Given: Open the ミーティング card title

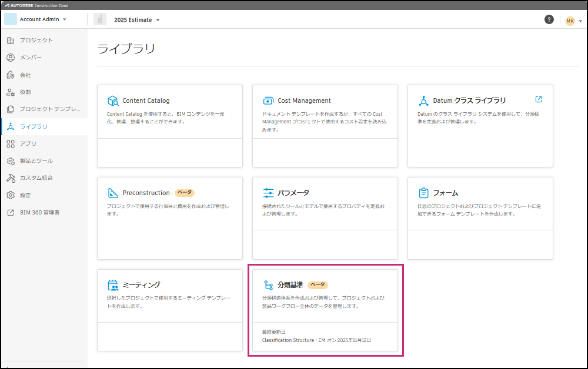Looking at the screenshot, I should pyautogui.click(x=141, y=285).
